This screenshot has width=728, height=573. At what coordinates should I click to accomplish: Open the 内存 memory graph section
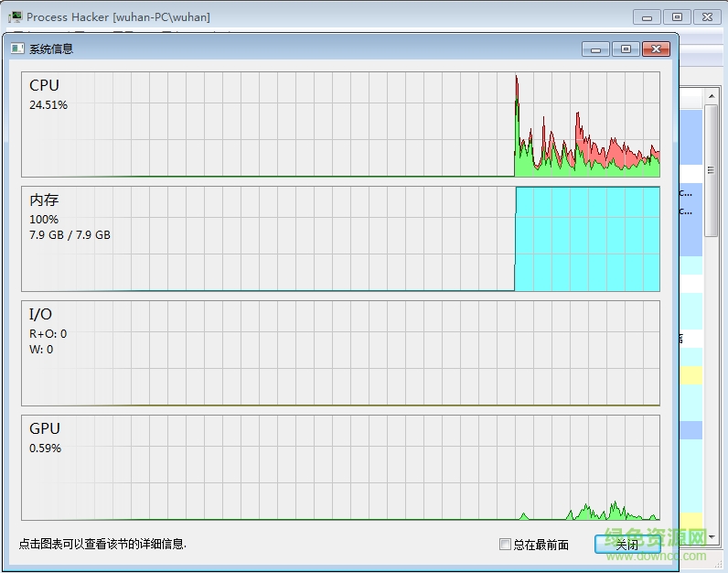[x=340, y=239]
